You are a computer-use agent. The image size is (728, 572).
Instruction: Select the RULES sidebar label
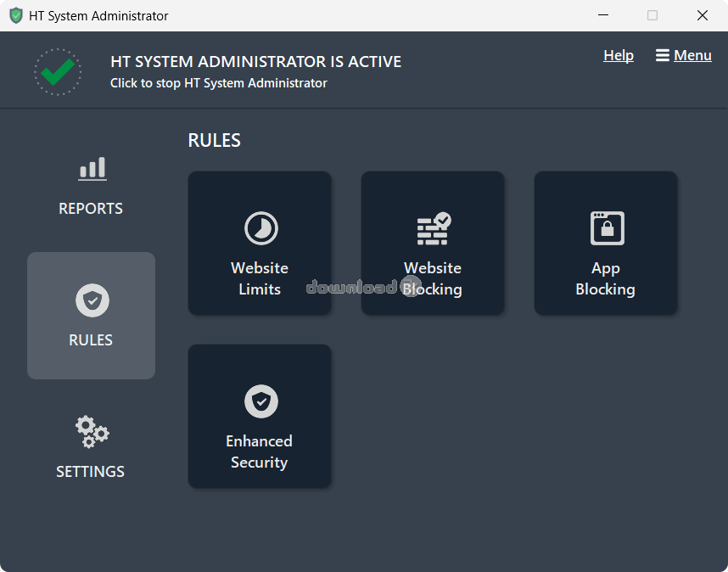pyautogui.click(x=91, y=339)
